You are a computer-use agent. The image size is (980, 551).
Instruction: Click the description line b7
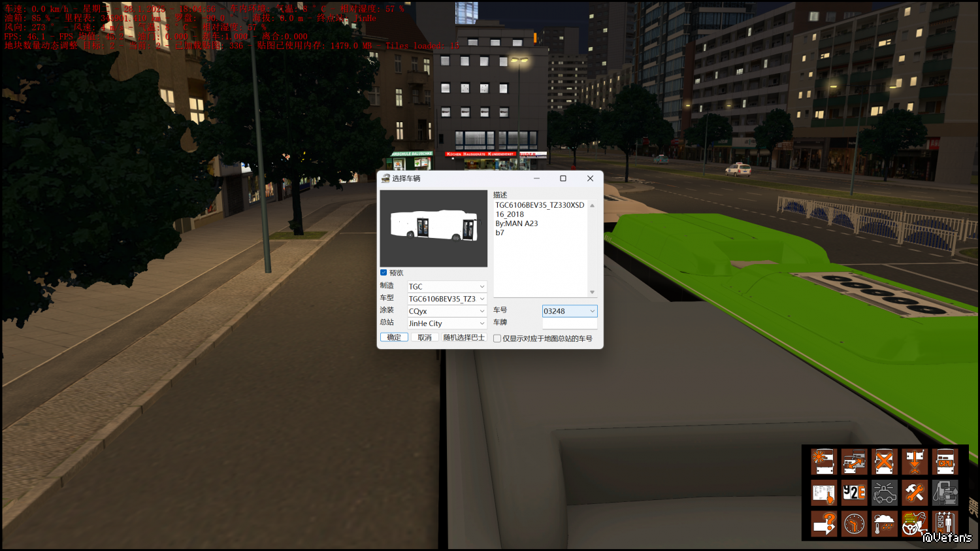(x=500, y=233)
